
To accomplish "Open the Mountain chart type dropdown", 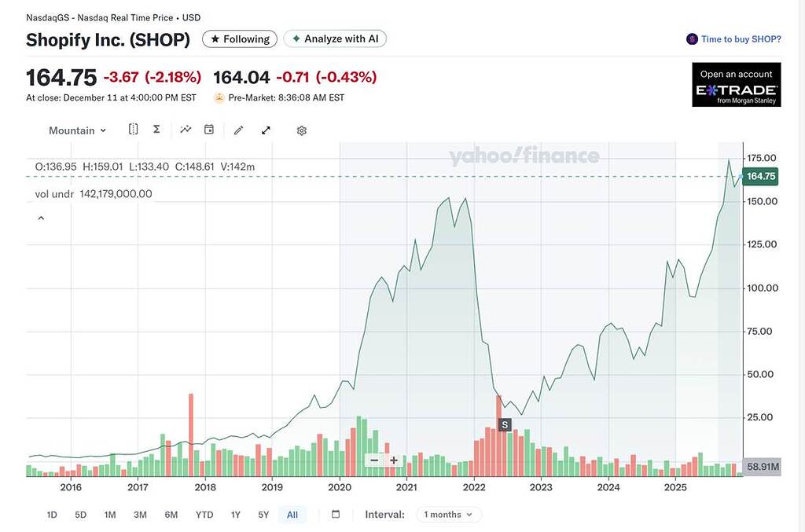I will 76,130.
